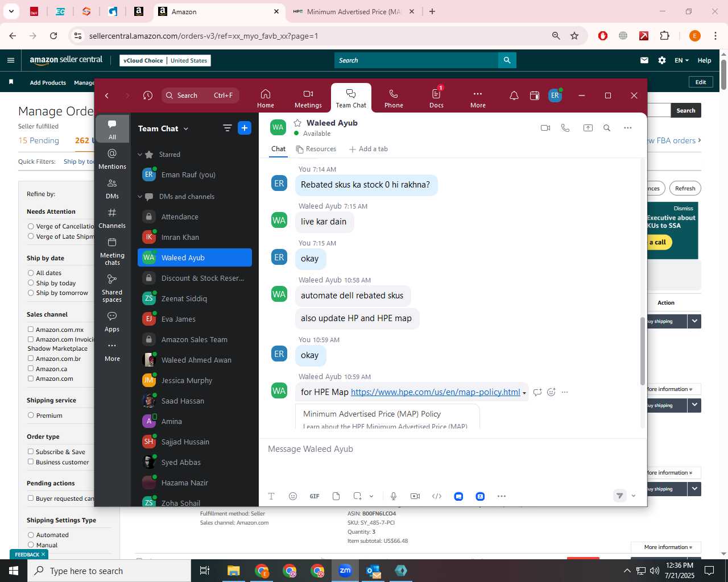
Task: Select Ship by tomorrow radio option
Action: pos(31,293)
